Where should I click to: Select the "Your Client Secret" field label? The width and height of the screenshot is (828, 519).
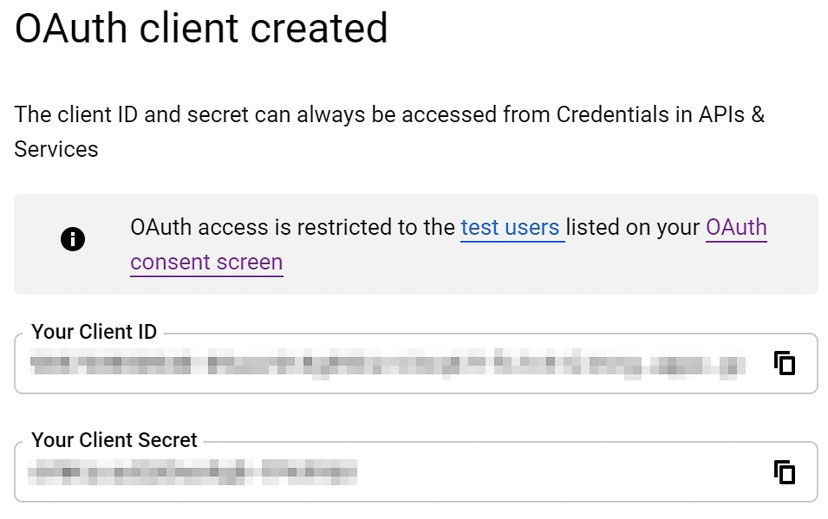click(114, 440)
